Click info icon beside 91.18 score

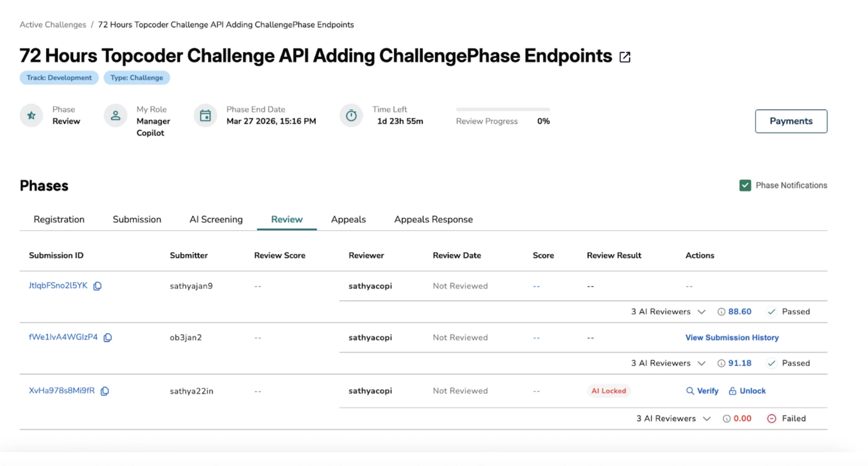coord(721,363)
